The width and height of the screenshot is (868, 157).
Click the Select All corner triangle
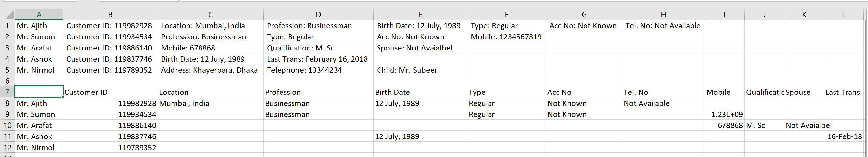pyautogui.click(x=9, y=14)
